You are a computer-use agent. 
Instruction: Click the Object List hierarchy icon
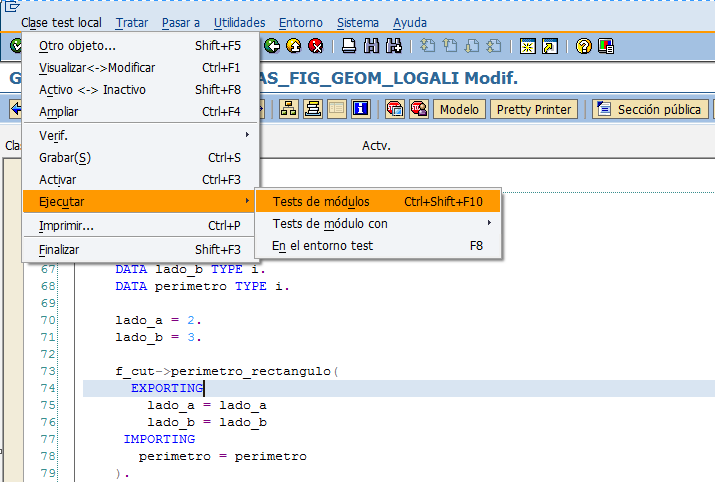(x=289, y=109)
